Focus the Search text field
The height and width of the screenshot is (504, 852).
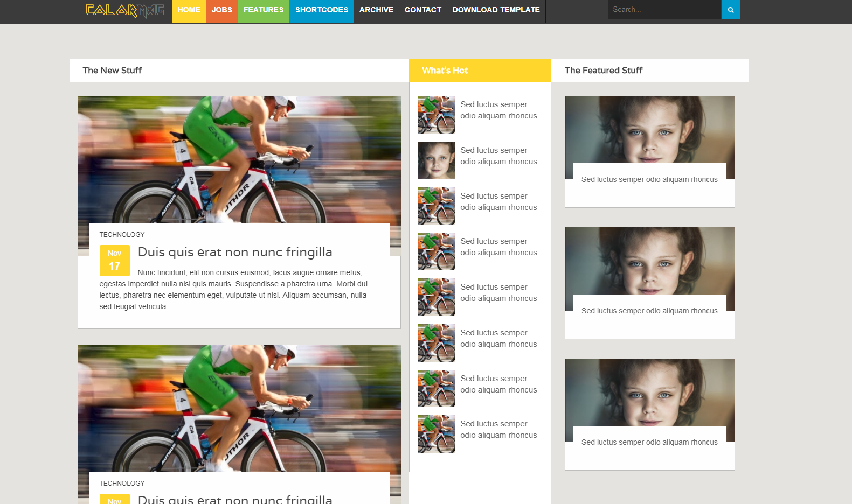tap(664, 10)
